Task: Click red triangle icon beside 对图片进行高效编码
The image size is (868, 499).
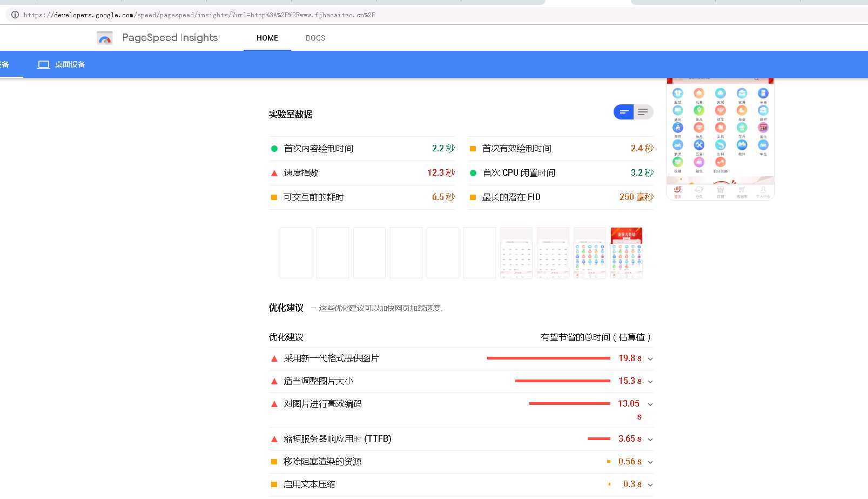Action: [x=274, y=404]
